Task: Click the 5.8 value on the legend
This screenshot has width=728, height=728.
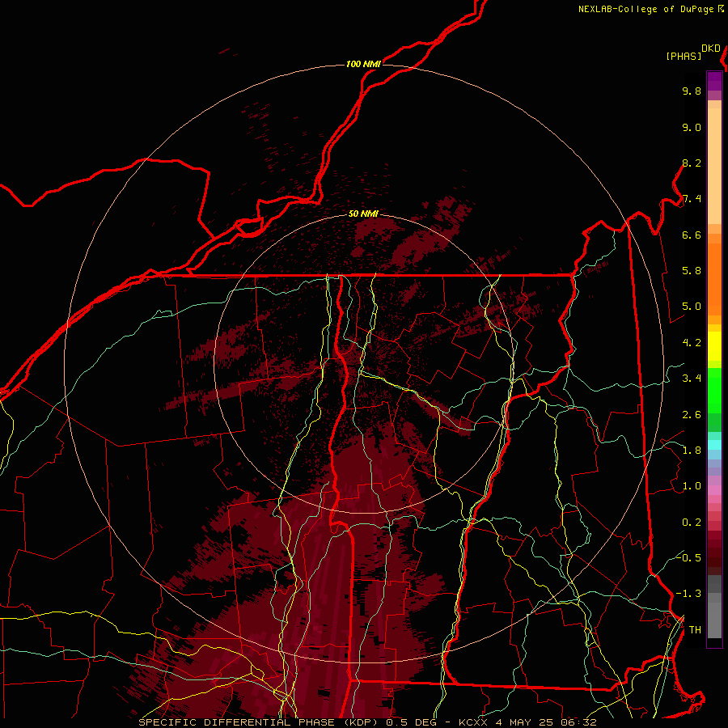Action: [x=692, y=271]
